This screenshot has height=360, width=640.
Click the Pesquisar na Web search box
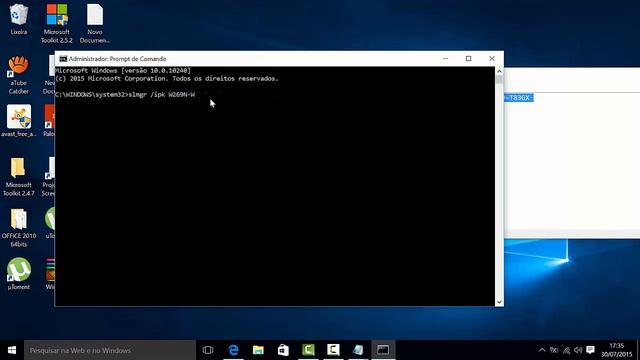(x=110, y=350)
